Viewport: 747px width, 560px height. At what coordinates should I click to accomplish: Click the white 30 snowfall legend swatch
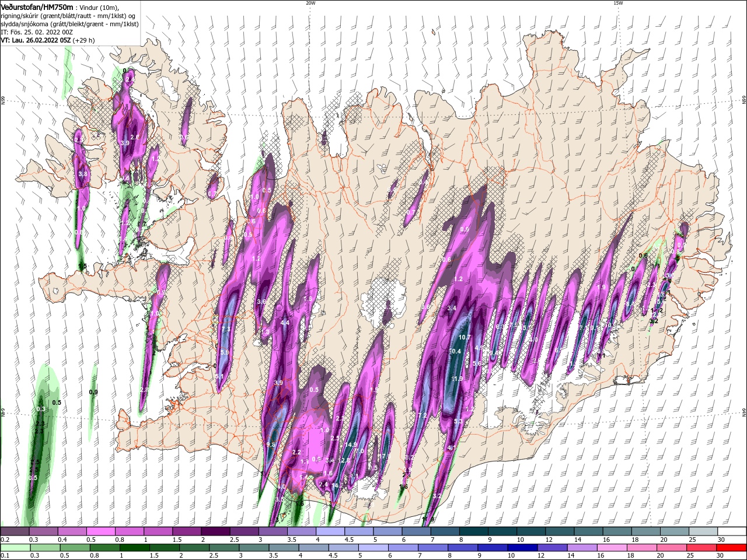[731, 531]
